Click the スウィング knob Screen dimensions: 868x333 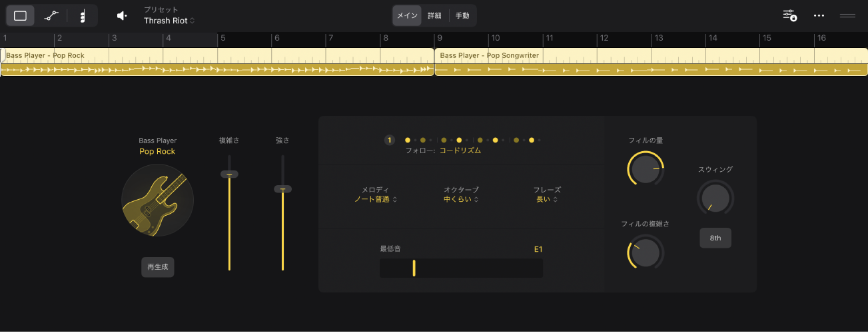tap(715, 198)
